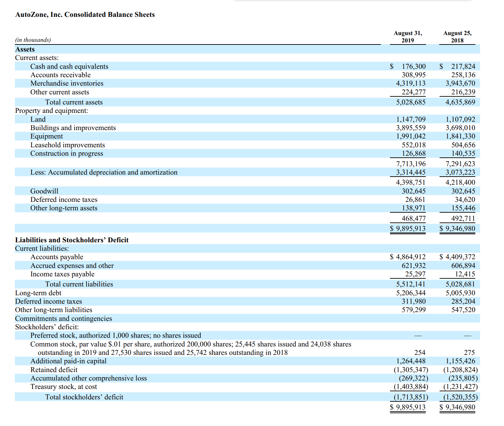Click the 'Accumulated other comprehensive loss' label
Image resolution: width=504 pixels, height=426 pixels.
click(89, 378)
